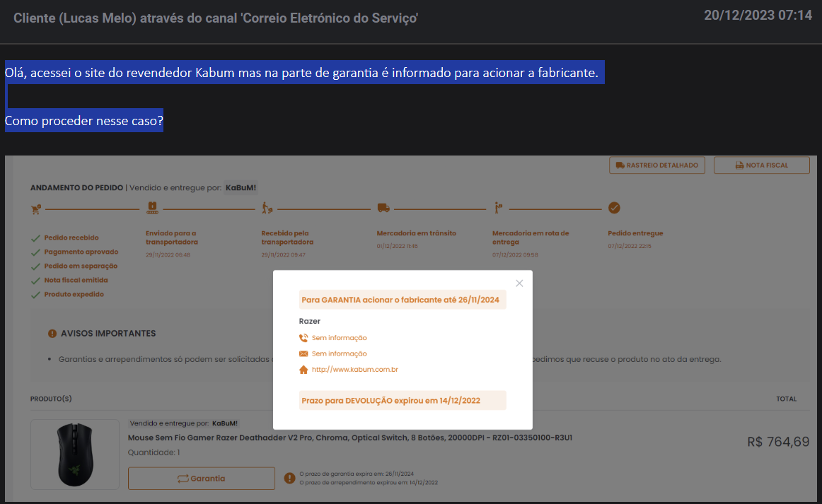This screenshot has width=822, height=504.
Task: Click 'Sem informação' next to the phone icon
Action: point(339,338)
